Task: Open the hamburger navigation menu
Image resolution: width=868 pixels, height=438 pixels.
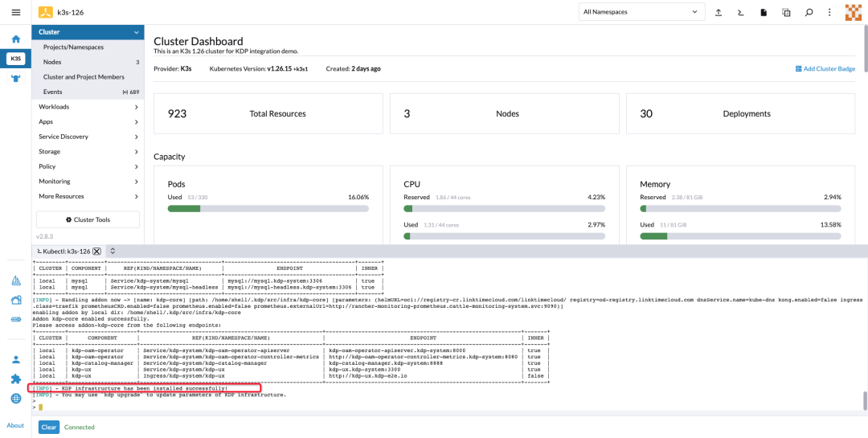Action: click(x=15, y=12)
